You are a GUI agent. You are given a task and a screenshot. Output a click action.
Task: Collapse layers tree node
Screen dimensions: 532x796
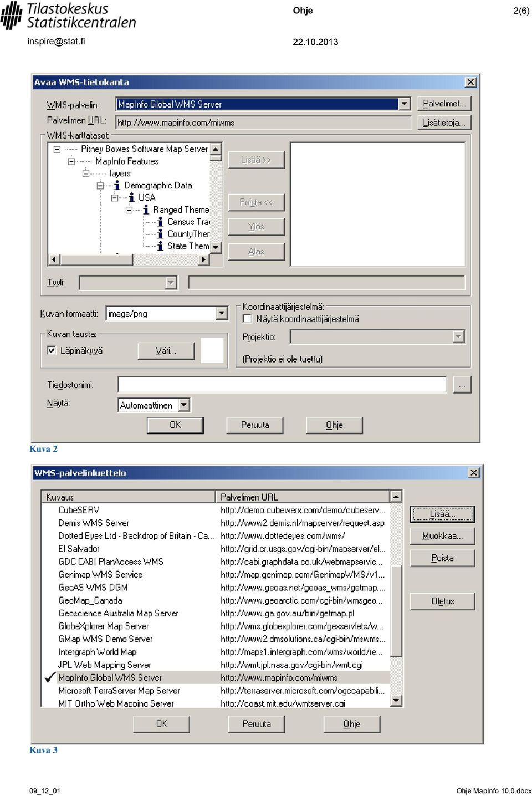coord(85,174)
